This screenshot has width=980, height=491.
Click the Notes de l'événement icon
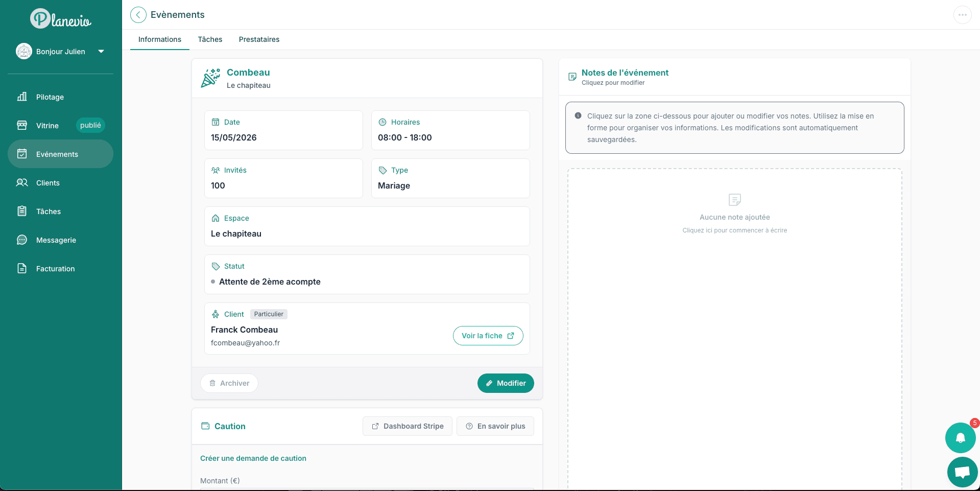point(572,77)
